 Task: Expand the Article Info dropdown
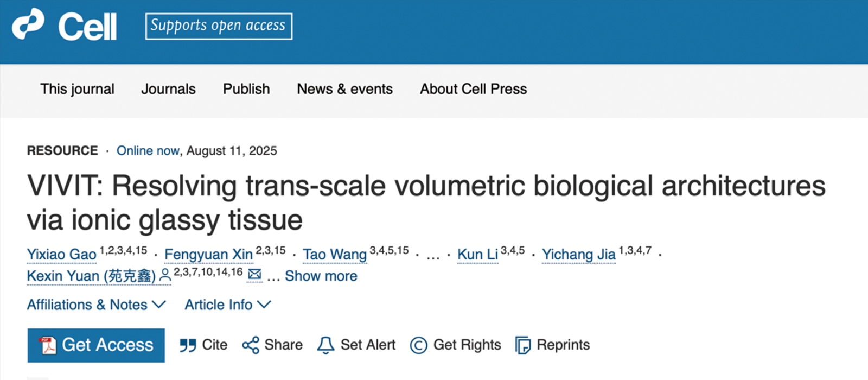click(227, 305)
